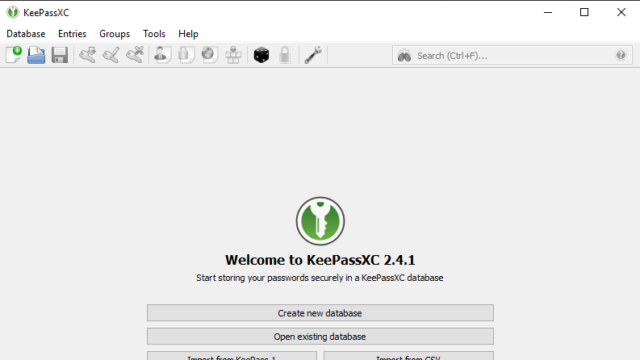The height and width of the screenshot is (360, 640).
Task: Click the Copy password clipboard icon
Action: pos(186,55)
